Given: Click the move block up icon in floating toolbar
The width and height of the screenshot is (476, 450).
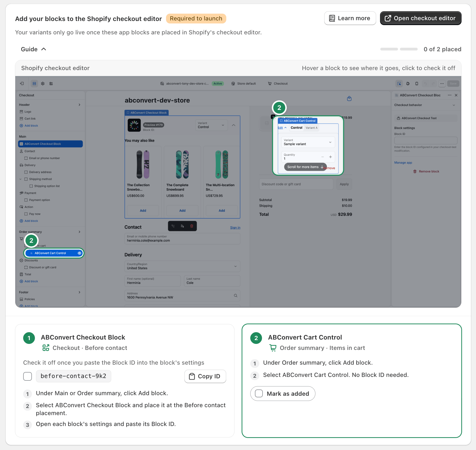Looking at the screenshot, I should 173,226.
